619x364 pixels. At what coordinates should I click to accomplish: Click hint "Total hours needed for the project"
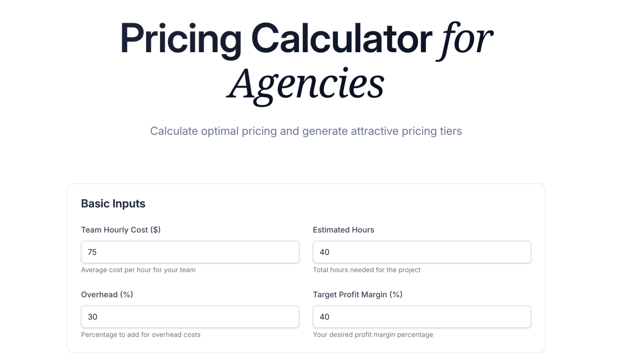pos(367,270)
